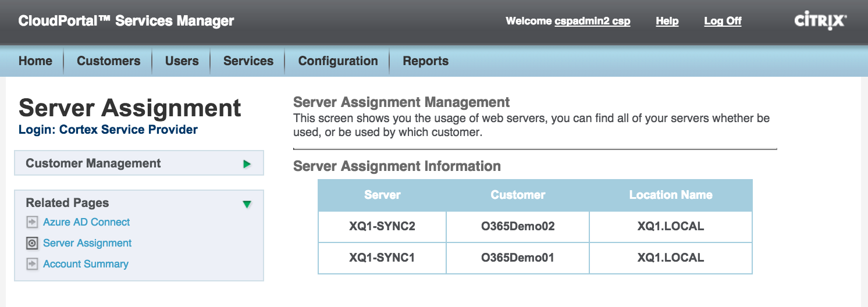Screen dimensions: 868x307
Task: Click the target icon beside Server Assignment
Action: pos(32,243)
